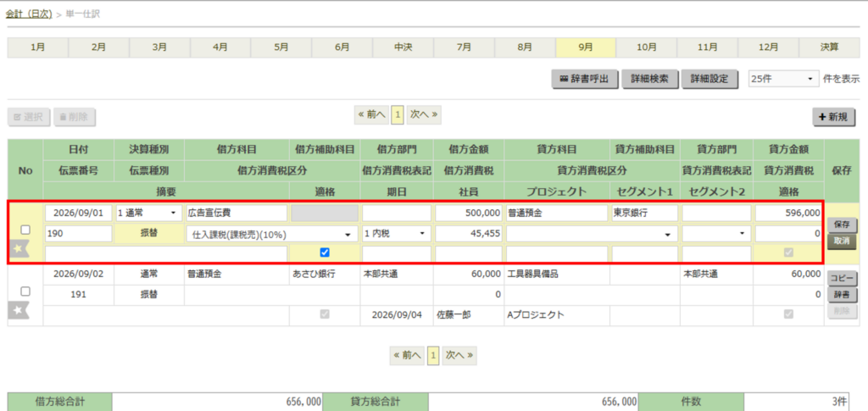Click the 借方金額 field showing 500,000
The width and height of the screenshot is (868, 411).
tap(468, 213)
